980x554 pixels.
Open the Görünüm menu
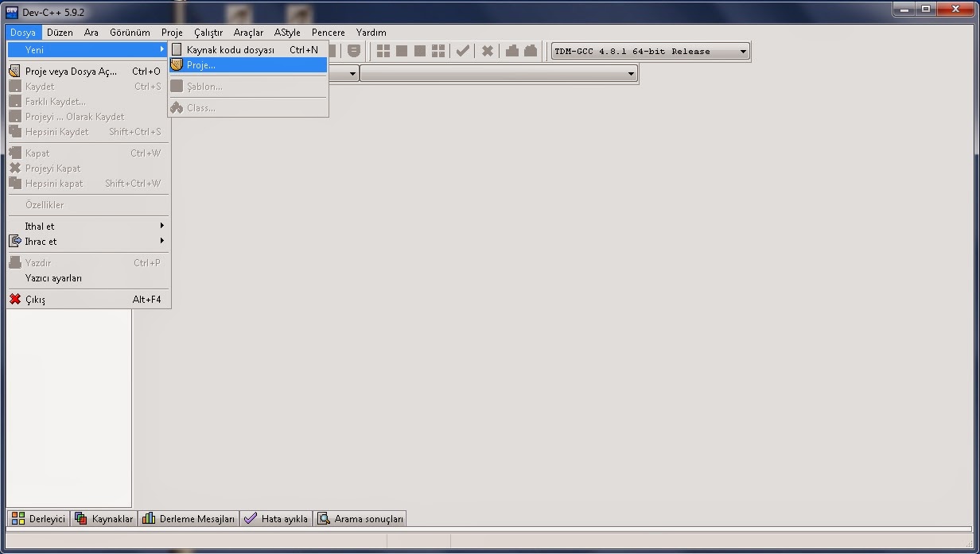click(x=130, y=33)
